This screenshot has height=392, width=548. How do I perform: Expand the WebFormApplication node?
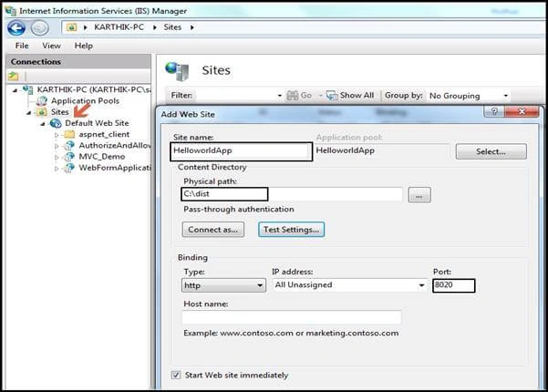57,168
